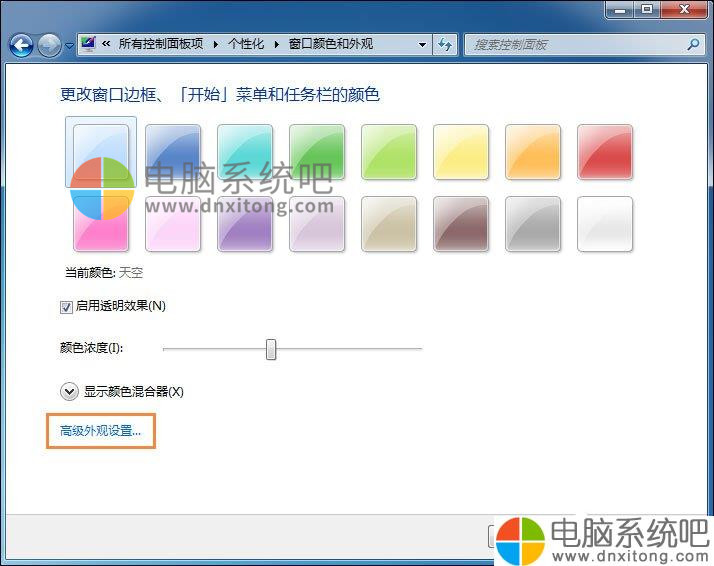
Task: Select the chocolate brown color swatch
Action: point(461,224)
